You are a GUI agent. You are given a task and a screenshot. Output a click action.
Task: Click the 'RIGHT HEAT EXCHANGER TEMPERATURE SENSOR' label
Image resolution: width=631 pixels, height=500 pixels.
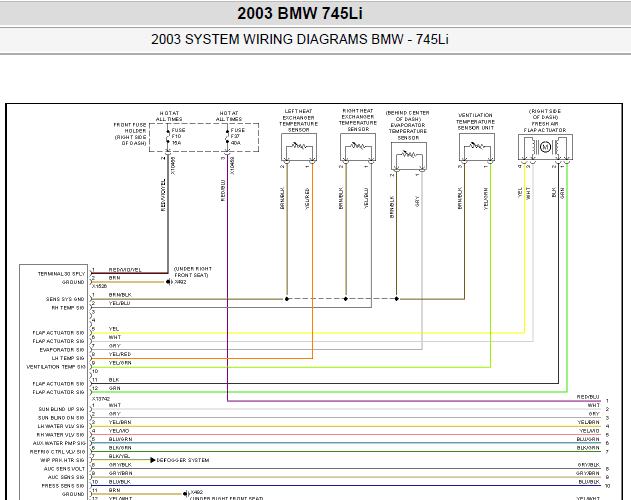click(x=358, y=120)
